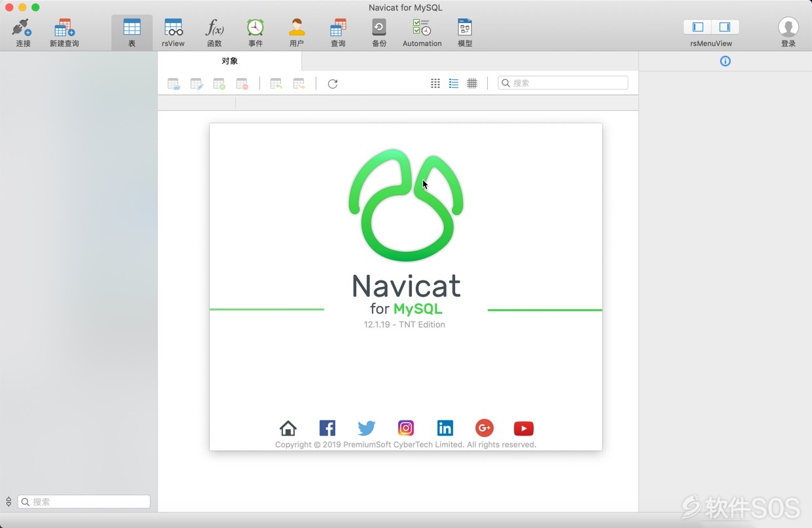The height and width of the screenshot is (528, 812).
Task: Open the YouTube icon
Action: pyautogui.click(x=524, y=428)
